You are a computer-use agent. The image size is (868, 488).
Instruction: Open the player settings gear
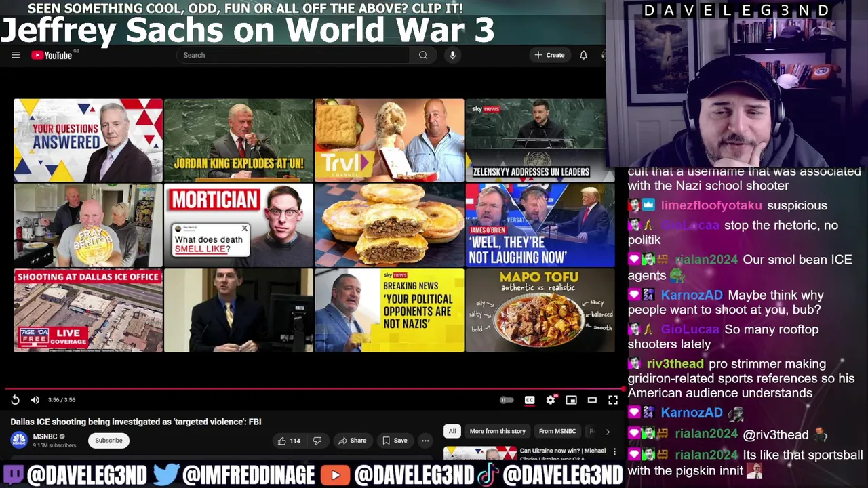pos(551,400)
